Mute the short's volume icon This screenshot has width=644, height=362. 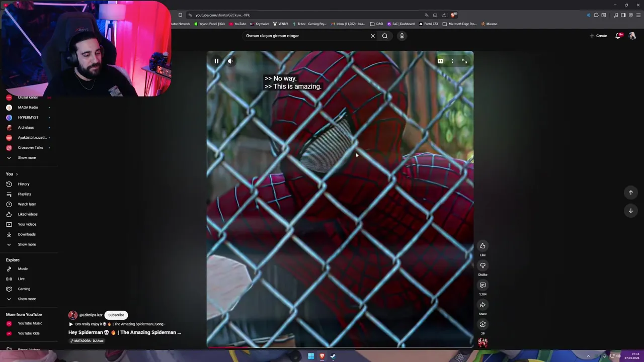(230, 61)
